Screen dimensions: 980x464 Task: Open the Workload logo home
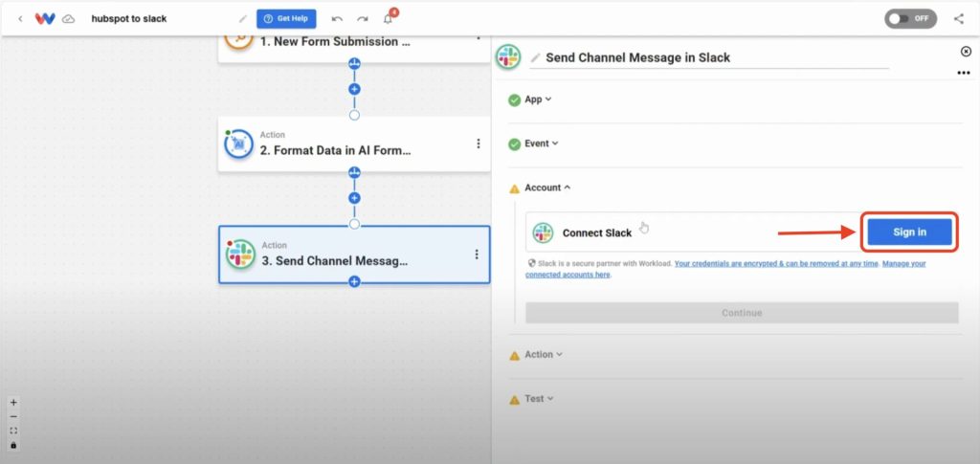coord(45,19)
